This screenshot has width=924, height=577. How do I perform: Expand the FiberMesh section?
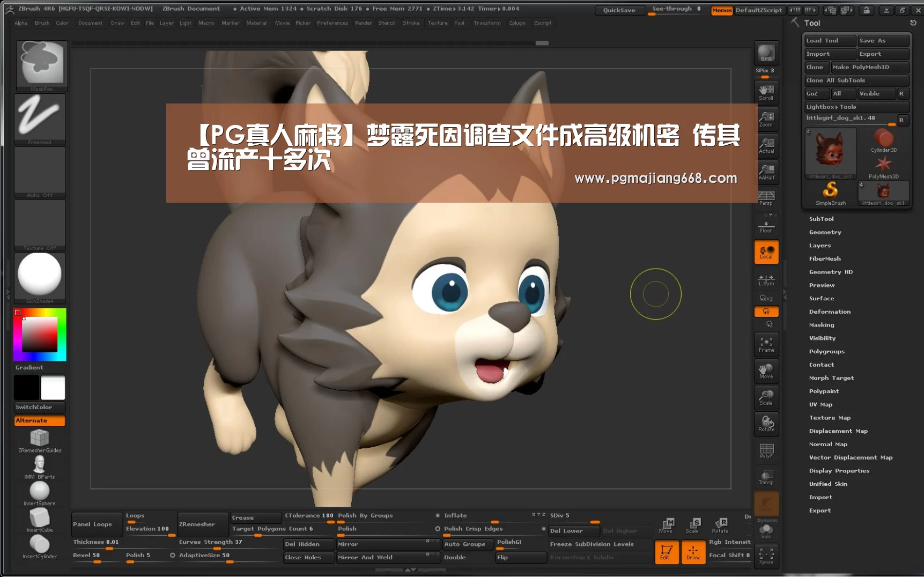click(x=825, y=258)
